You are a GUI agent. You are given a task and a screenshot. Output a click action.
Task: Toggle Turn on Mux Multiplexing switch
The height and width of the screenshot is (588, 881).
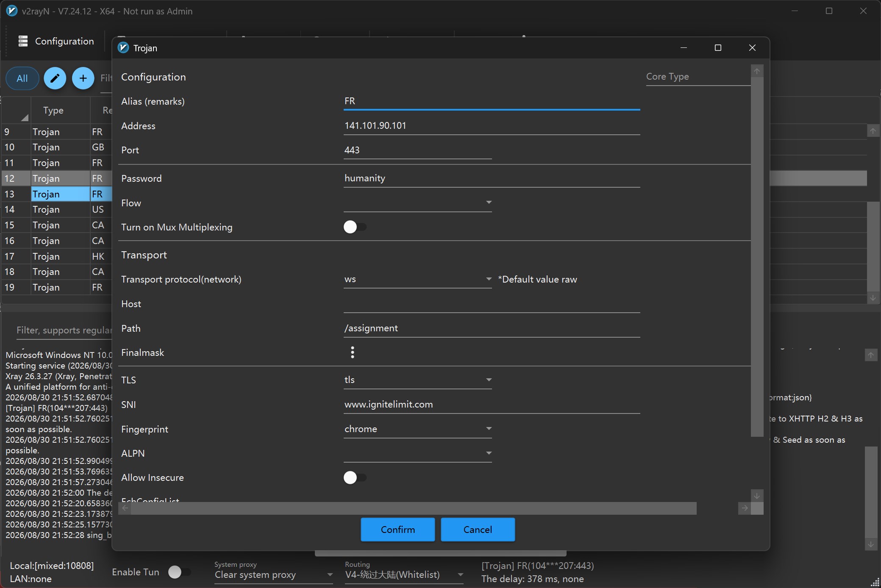tap(355, 227)
